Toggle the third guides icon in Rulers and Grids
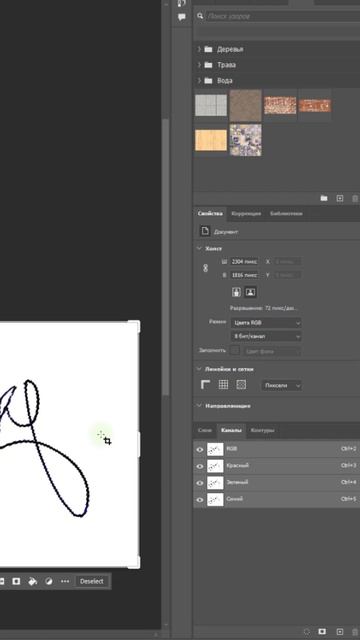360x640 pixels. coord(241,384)
